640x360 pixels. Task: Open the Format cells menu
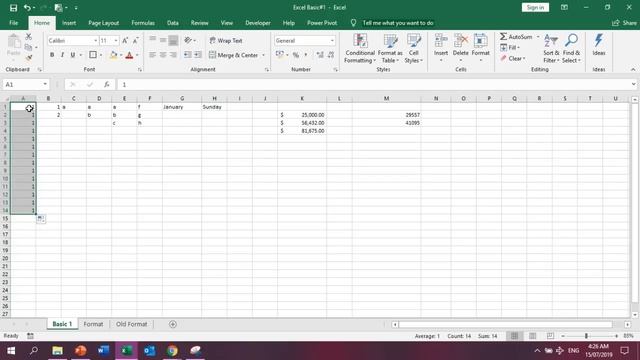pos(480,49)
